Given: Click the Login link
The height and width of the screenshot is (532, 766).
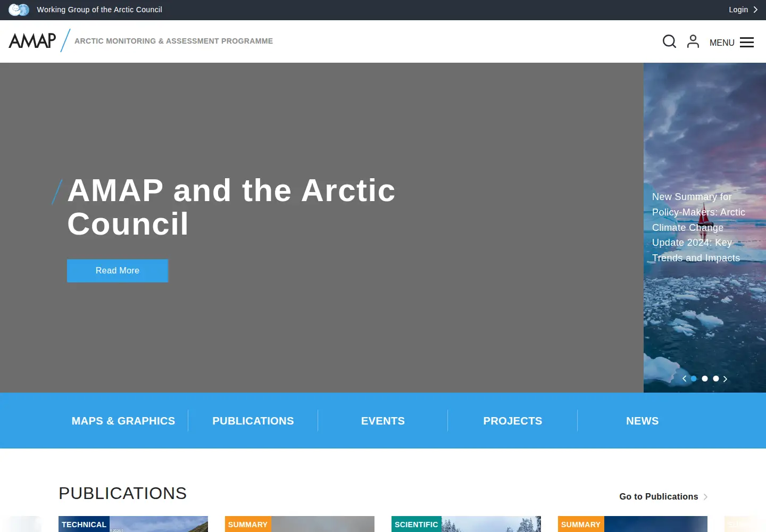Looking at the screenshot, I should [x=738, y=10].
